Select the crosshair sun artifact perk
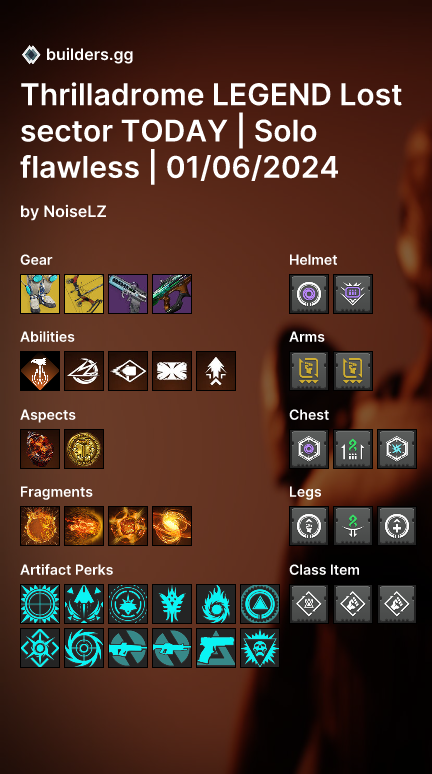Image resolution: width=432 pixels, height=774 pixels. coord(40,604)
